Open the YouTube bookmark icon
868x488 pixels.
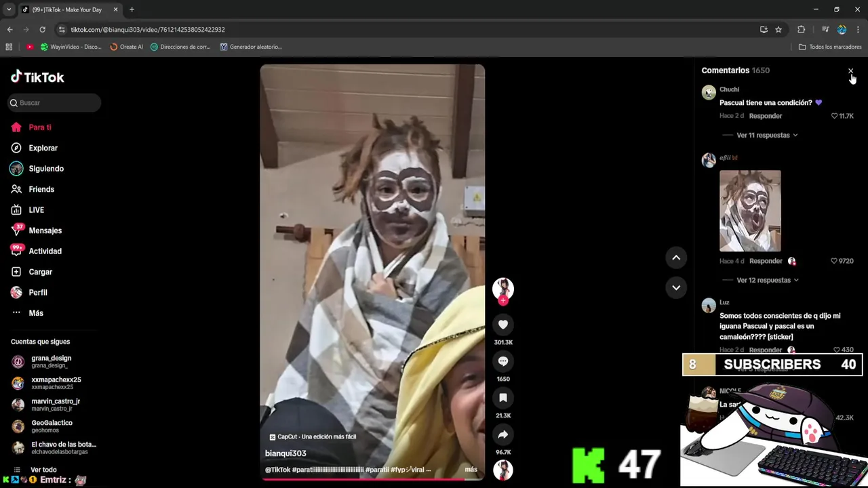coord(30,47)
